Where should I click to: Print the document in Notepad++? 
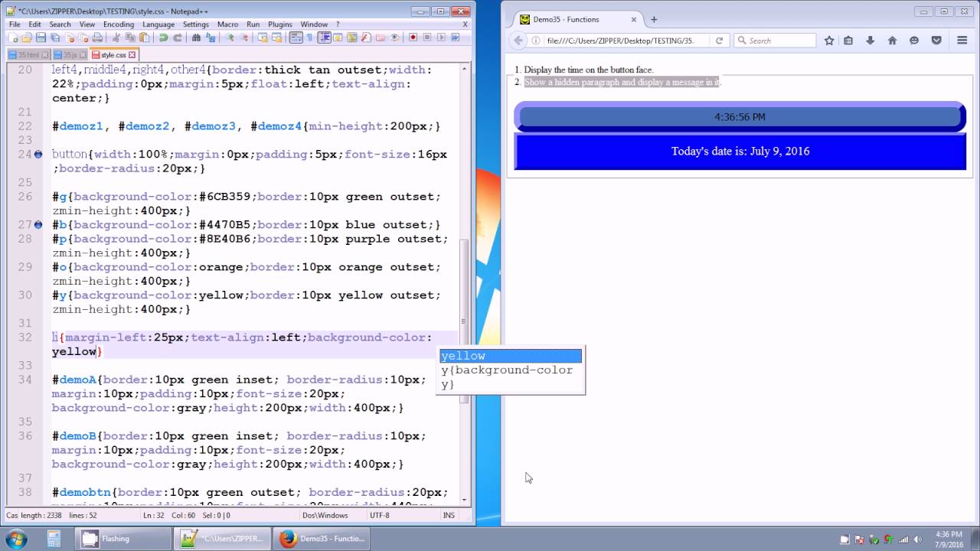click(97, 37)
